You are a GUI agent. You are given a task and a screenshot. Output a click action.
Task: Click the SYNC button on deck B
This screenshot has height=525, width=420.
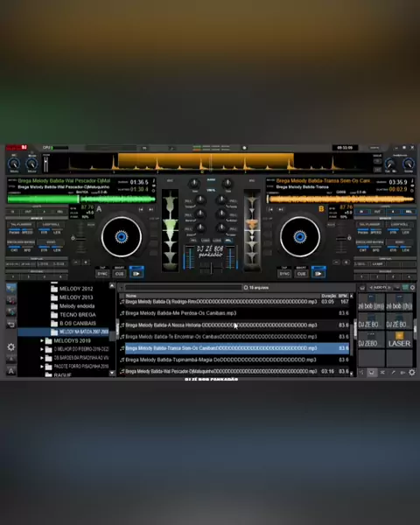pyautogui.click(x=284, y=274)
